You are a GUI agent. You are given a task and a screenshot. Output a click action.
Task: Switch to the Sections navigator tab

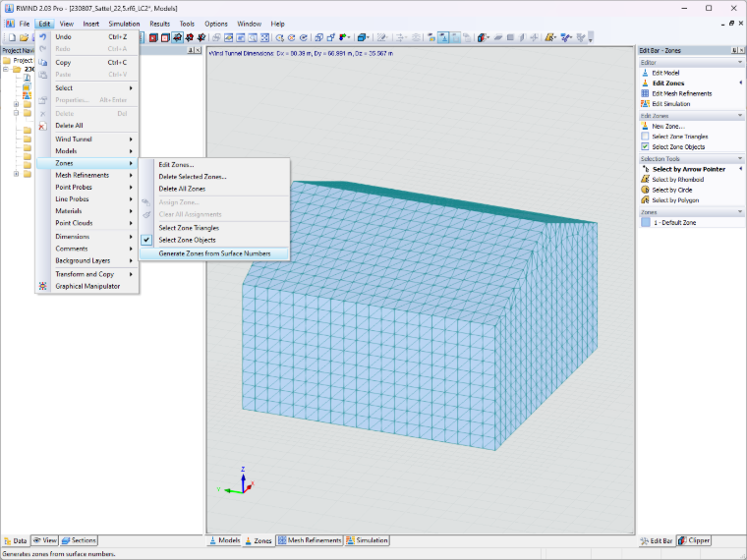pyautogui.click(x=79, y=540)
